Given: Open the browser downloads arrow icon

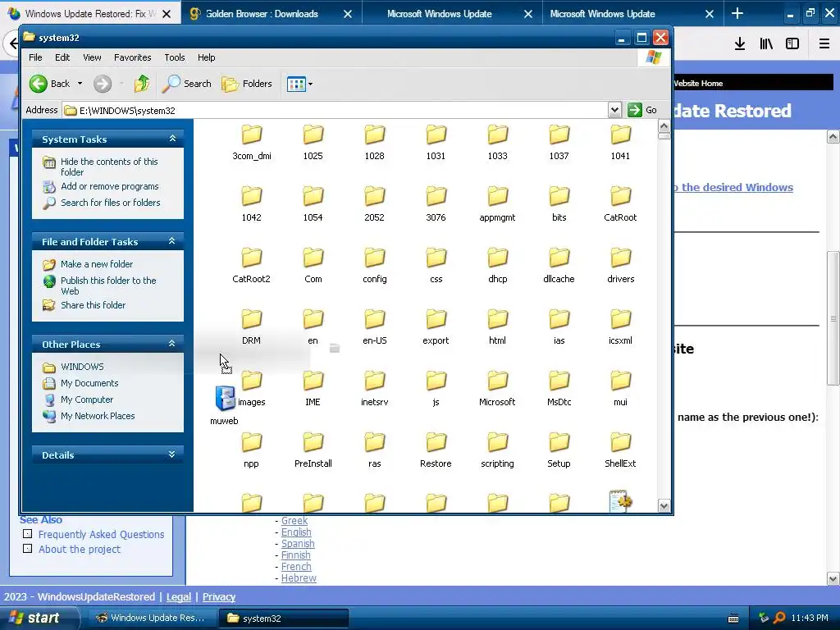Looking at the screenshot, I should 740,44.
